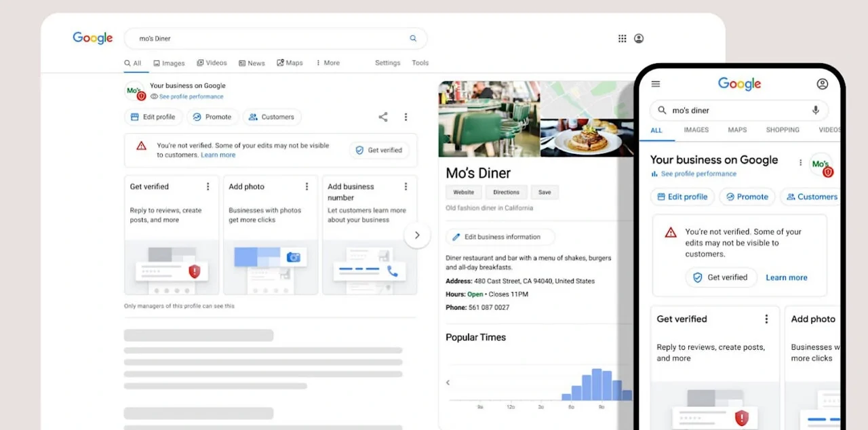This screenshot has height=430, width=868.
Task: Click Promote button on desktop
Action: point(212,117)
